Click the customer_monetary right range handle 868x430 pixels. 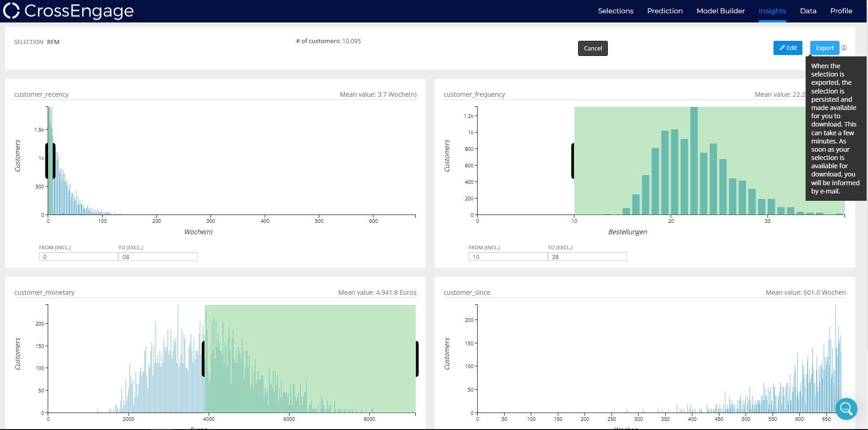[417, 359]
